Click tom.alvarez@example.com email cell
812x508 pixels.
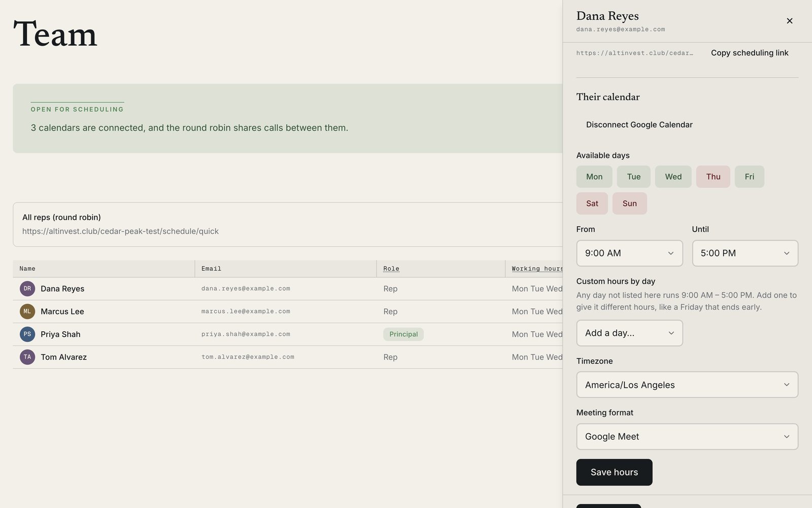tap(248, 357)
